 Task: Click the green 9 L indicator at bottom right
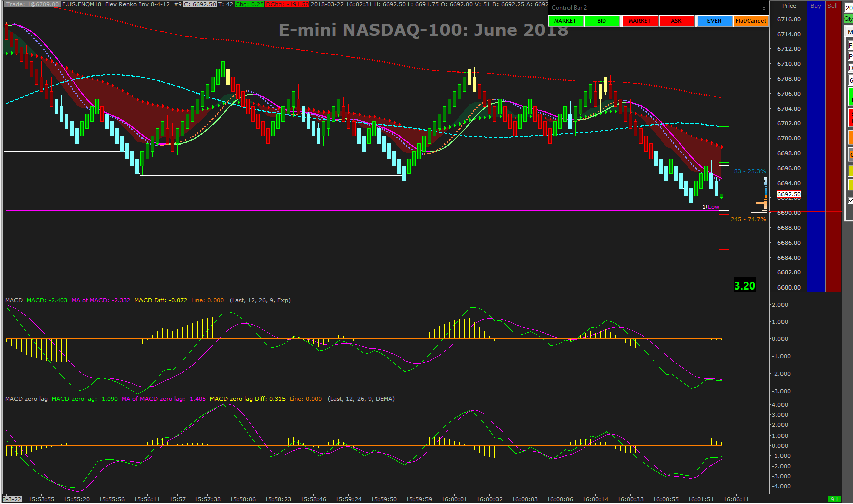tap(835, 499)
